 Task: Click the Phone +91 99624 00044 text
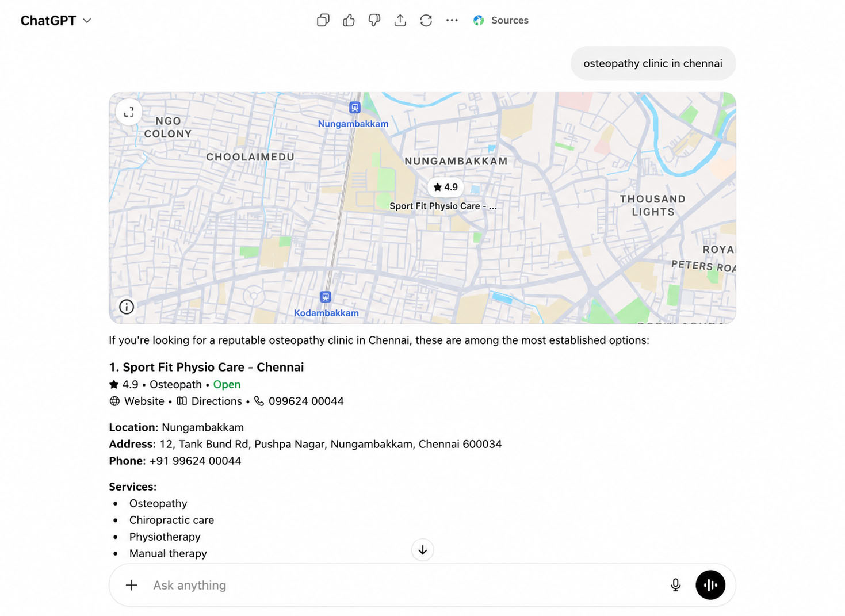(175, 461)
